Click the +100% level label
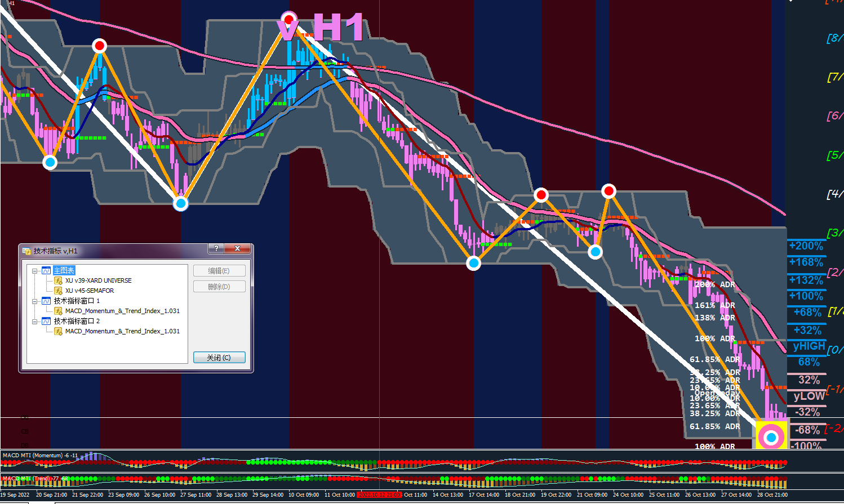The image size is (844, 504). [x=806, y=296]
